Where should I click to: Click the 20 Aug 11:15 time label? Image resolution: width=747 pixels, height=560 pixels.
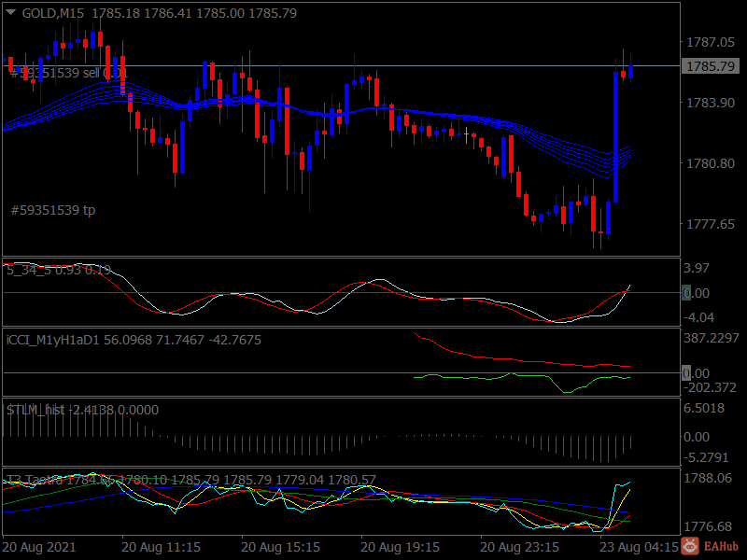pyautogui.click(x=161, y=547)
